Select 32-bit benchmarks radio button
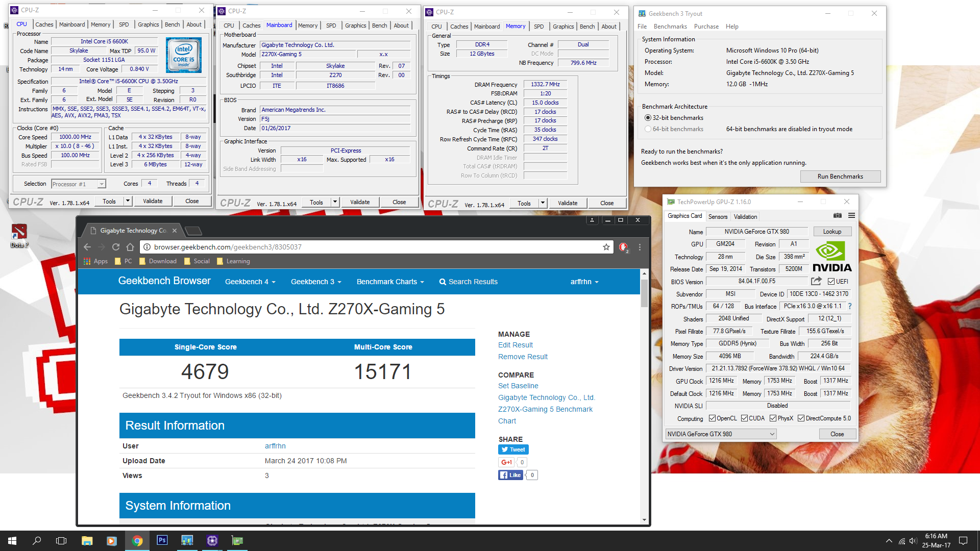 click(648, 118)
